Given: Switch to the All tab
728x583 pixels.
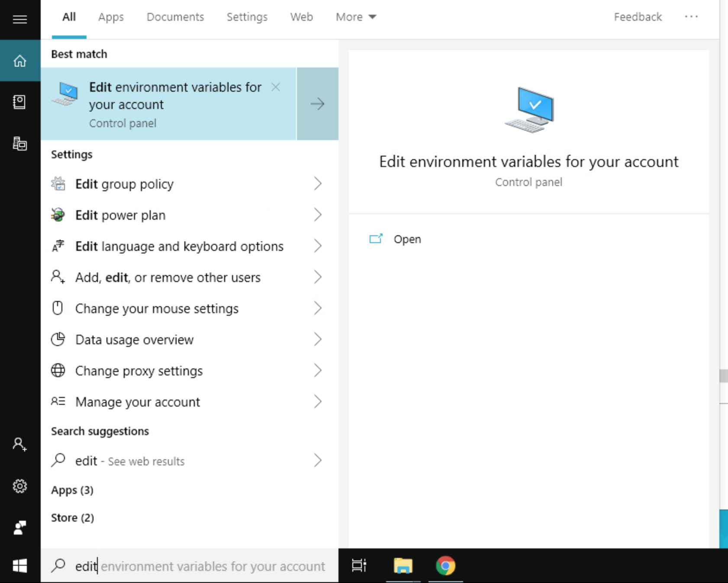Looking at the screenshot, I should [69, 17].
